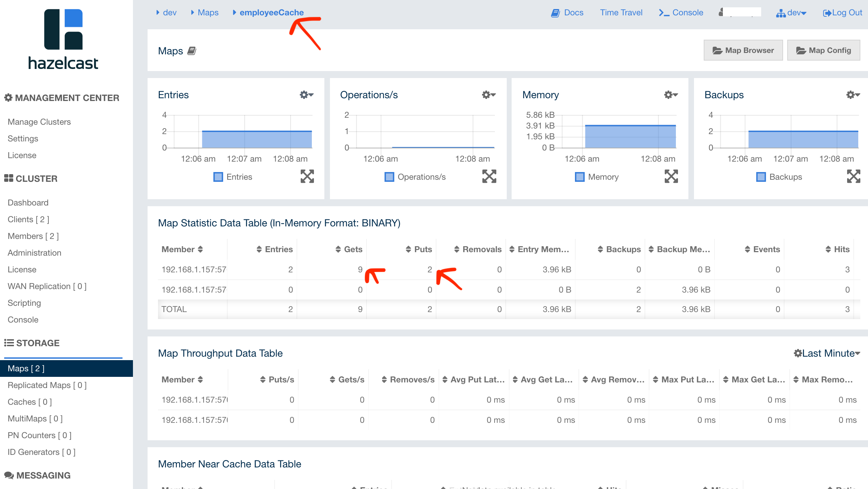The width and height of the screenshot is (868, 489).
Task: Click the Hazelcast logo
Action: click(63, 39)
